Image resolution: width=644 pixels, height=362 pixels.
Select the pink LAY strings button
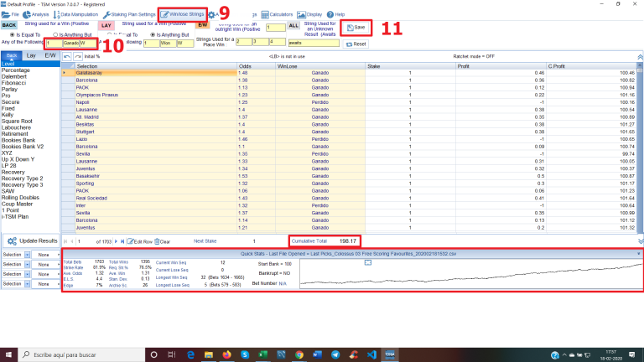click(x=106, y=25)
